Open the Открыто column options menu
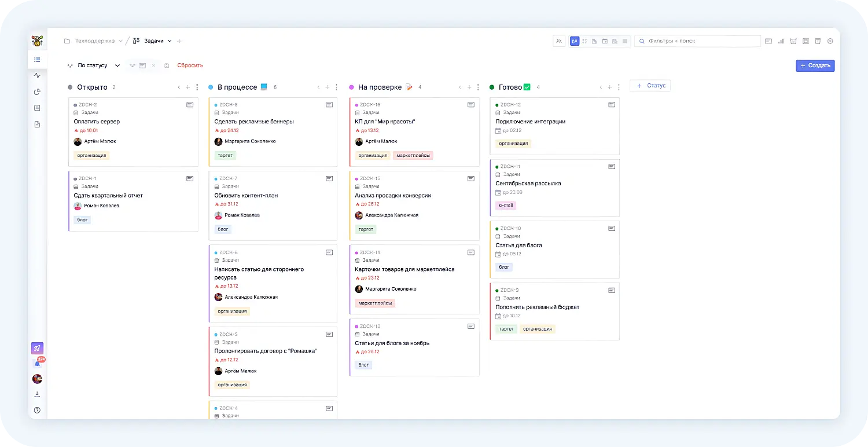 pos(197,87)
